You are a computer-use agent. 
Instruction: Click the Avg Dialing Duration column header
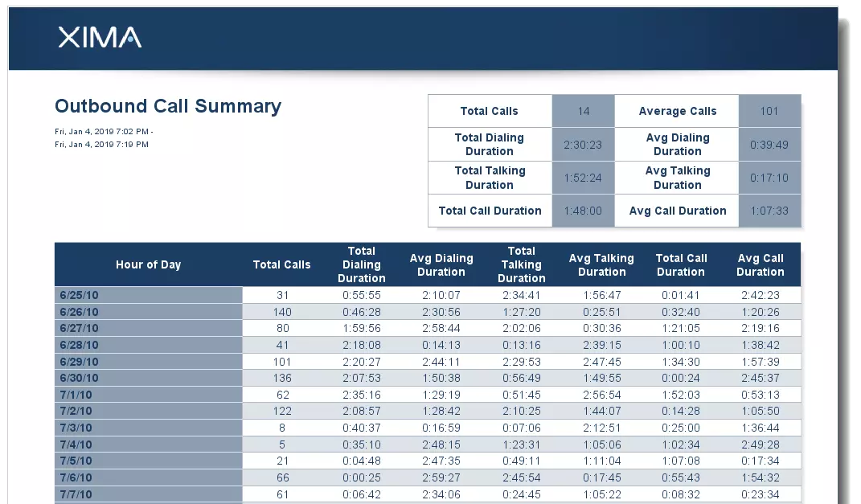tap(441, 264)
